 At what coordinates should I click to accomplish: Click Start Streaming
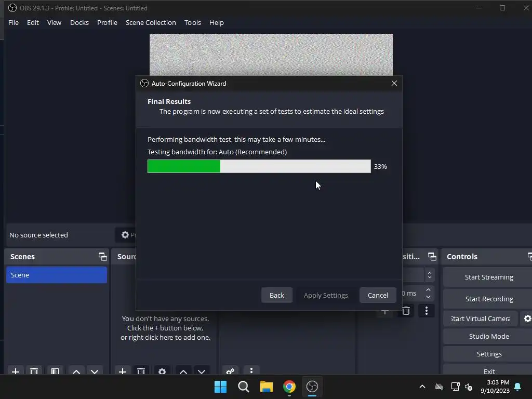488,277
